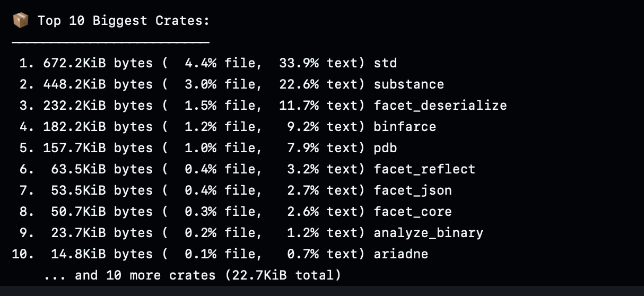The height and width of the screenshot is (296, 644).
Task: Click the horizontal separator line under heading
Action: click(110, 41)
